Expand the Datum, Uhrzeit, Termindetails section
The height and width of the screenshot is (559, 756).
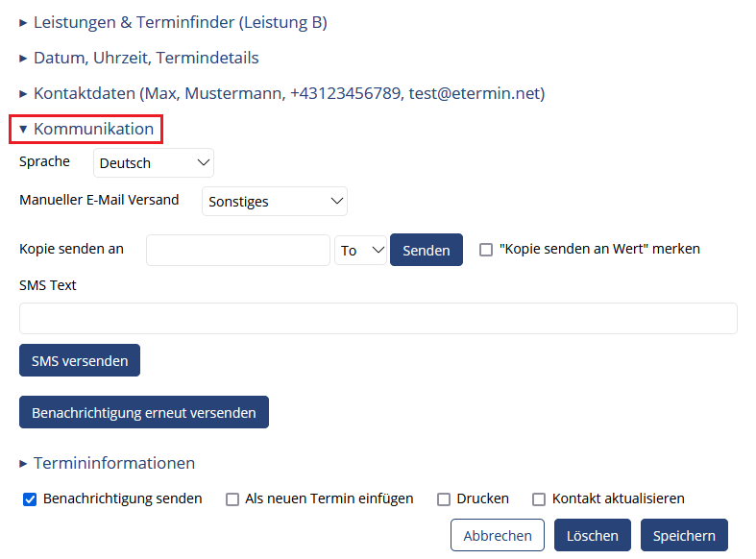[x=139, y=58]
